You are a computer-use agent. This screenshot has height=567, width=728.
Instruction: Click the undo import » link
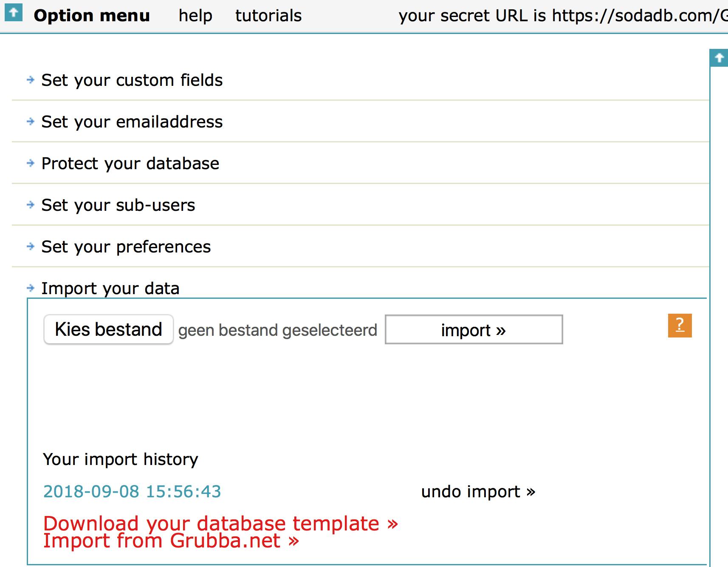point(478,492)
